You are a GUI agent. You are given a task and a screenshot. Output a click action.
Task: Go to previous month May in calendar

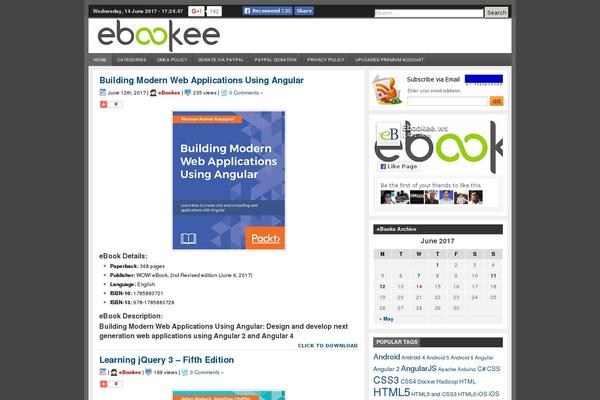(386, 319)
